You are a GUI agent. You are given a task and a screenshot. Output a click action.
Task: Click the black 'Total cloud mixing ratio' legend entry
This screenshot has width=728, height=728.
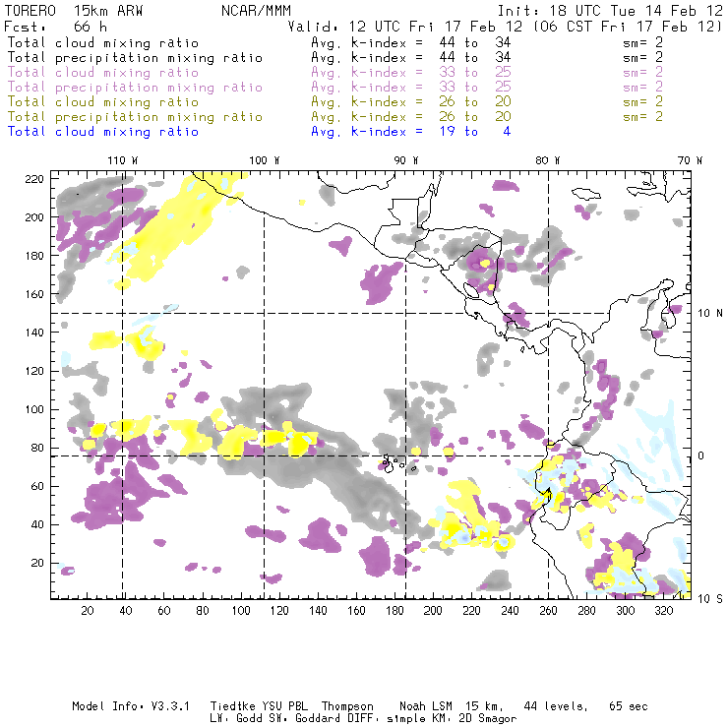point(103,42)
